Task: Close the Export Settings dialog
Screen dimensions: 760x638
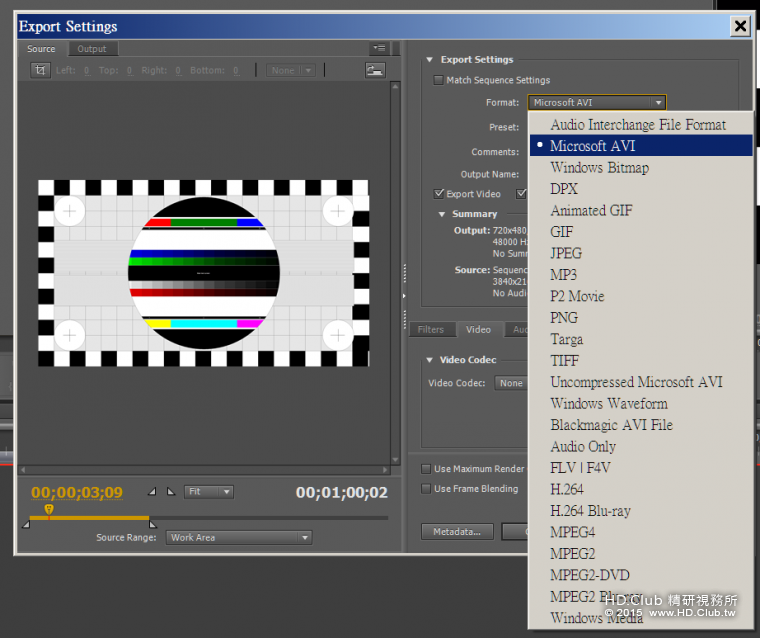Action: click(740, 26)
